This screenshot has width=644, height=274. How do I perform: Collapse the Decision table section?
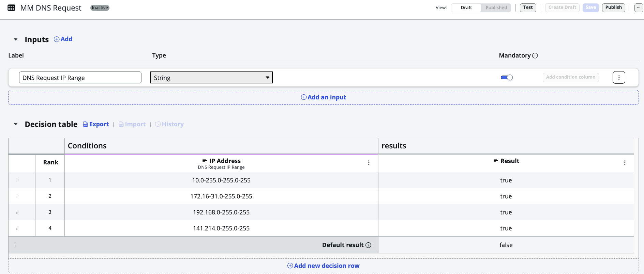16,124
